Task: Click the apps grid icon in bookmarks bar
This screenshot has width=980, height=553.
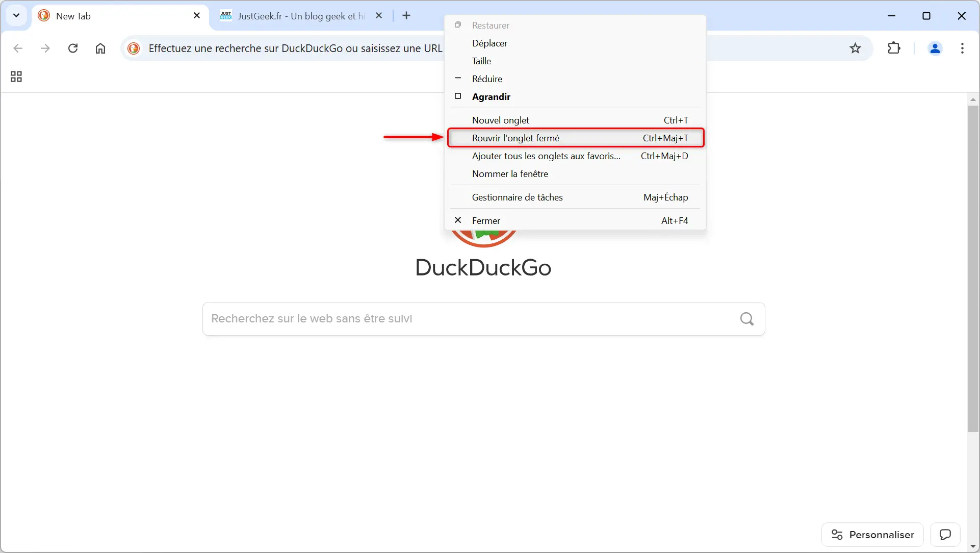Action: click(16, 77)
